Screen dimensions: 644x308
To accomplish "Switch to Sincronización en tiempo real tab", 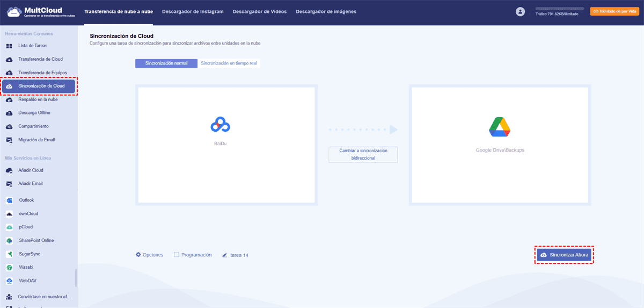I will pyautogui.click(x=229, y=63).
